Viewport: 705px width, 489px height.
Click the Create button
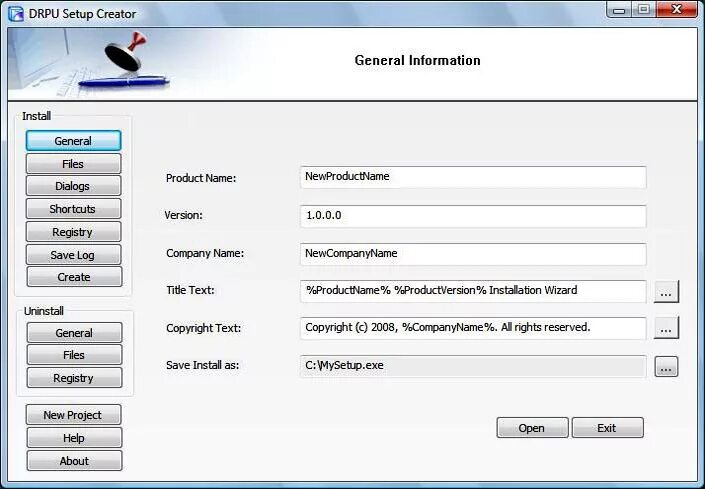pyautogui.click(x=74, y=277)
